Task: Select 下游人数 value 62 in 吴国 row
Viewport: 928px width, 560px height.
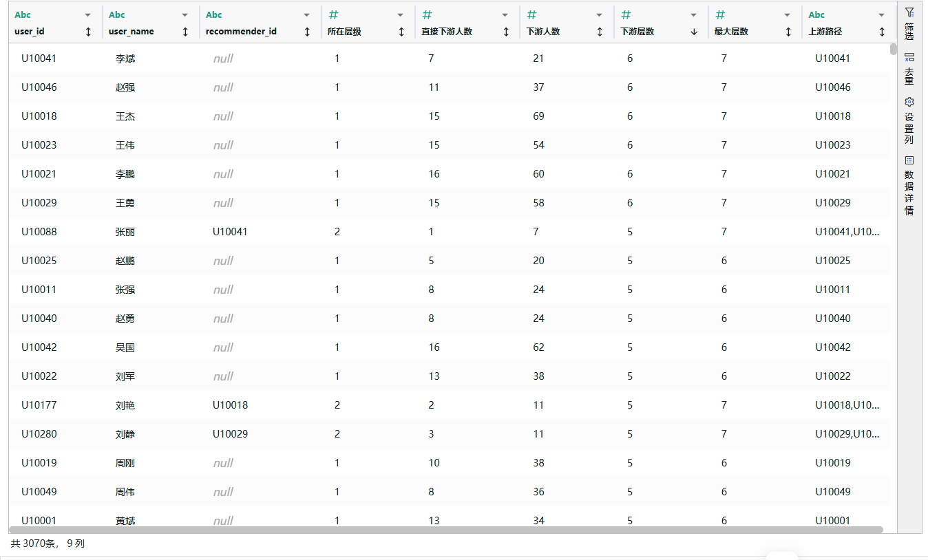Action: 538,347
